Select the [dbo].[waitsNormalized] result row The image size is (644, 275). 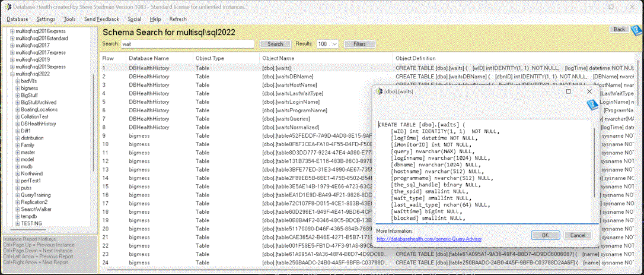236,127
